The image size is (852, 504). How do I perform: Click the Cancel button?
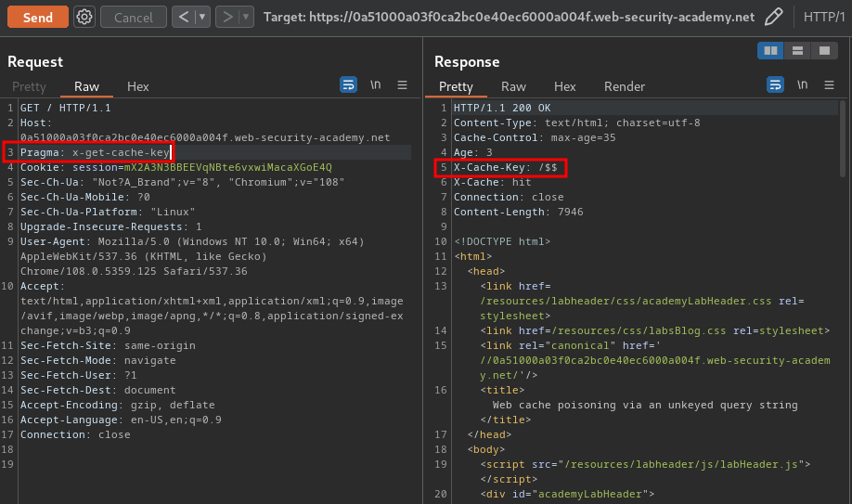[x=134, y=18]
